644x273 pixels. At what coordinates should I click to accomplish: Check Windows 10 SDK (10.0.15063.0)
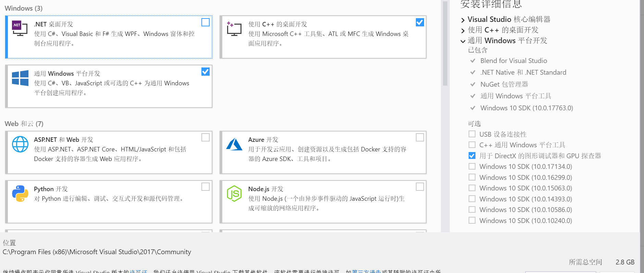coord(472,188)
